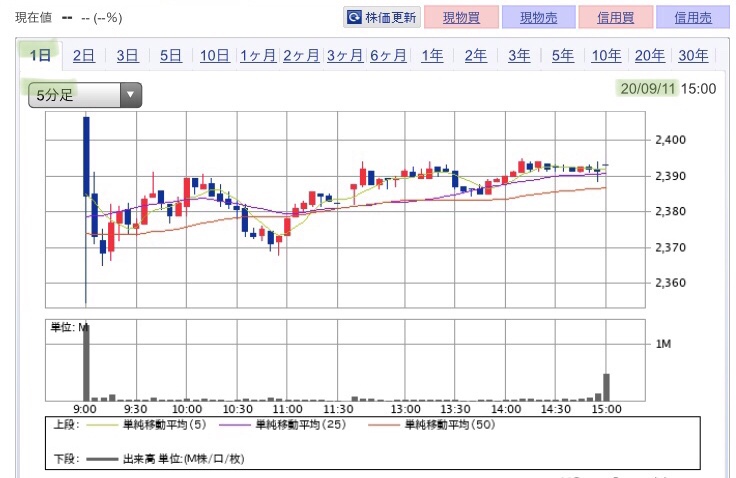Click the 2,370 price axis label
The image size is (736, 478).
670,247
